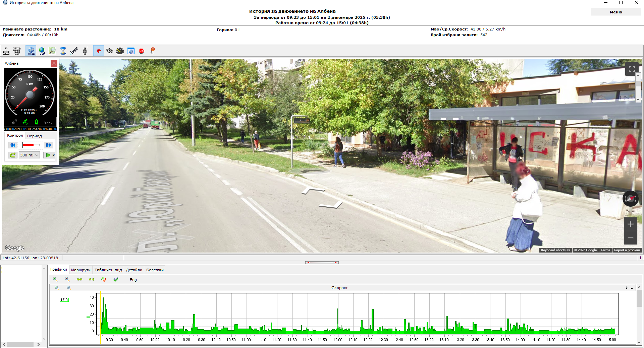This screenshot has height=348, width=644.
Task: Click the hourglass icon in toolbar
Action: (x=63, y=51)
